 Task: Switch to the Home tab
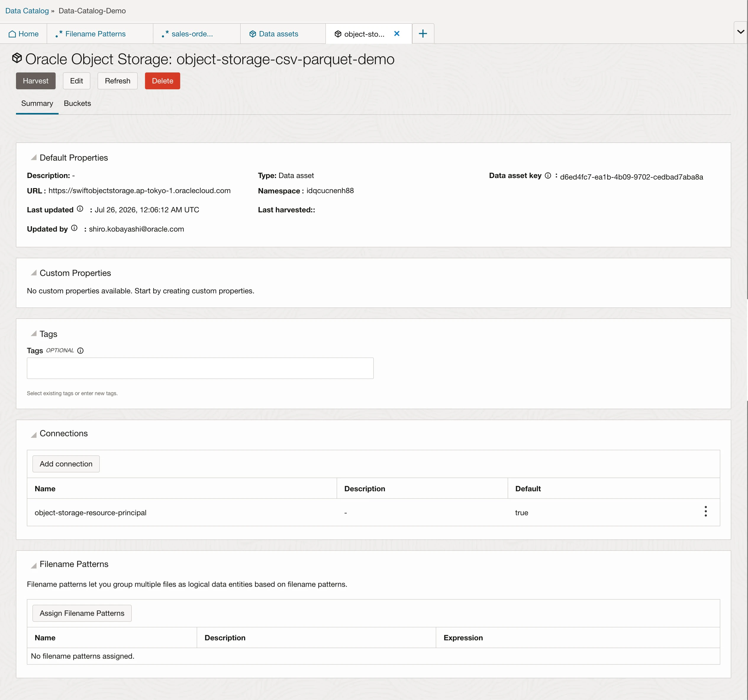23,34
